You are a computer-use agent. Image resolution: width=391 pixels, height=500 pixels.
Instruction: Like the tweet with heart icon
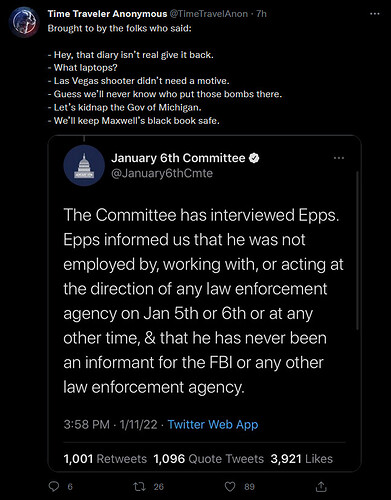(230, 487)
